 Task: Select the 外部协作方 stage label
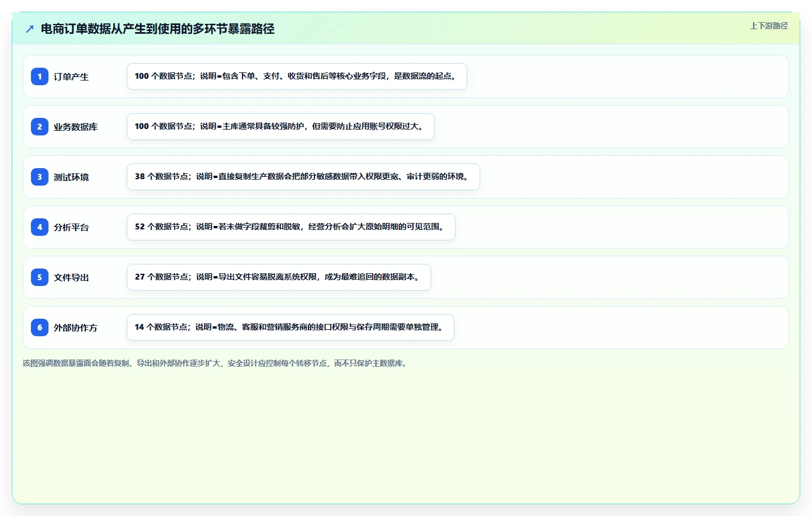pyautogui.click(x=75, y=327)
